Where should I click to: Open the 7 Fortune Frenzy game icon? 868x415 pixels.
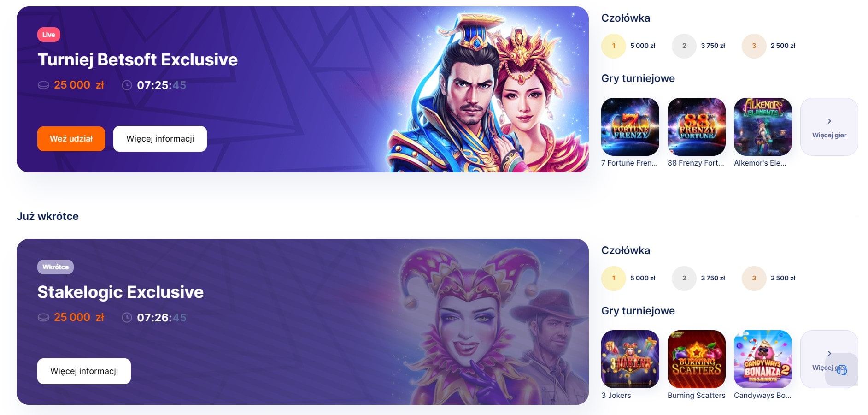click(630, 127)
